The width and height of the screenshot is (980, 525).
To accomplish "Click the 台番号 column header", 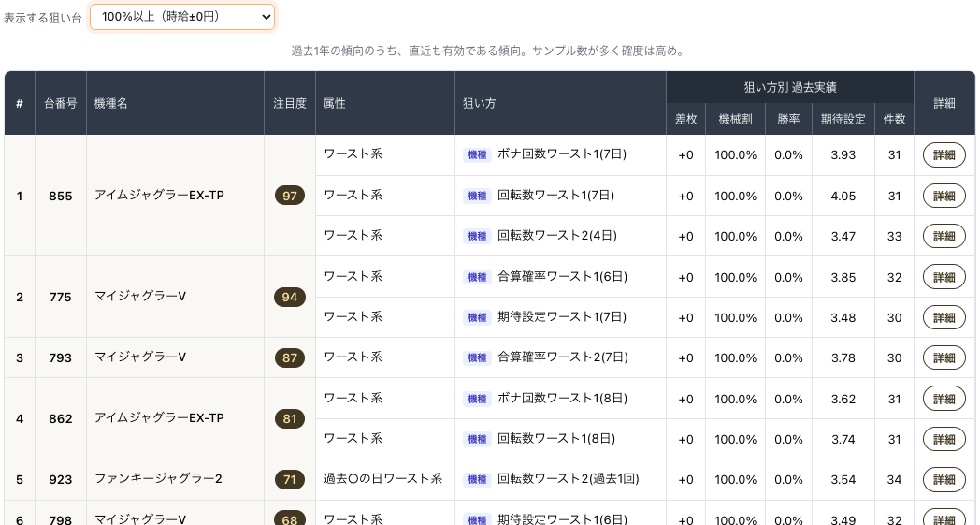I will pyautogui.click(x=61, y=103).
